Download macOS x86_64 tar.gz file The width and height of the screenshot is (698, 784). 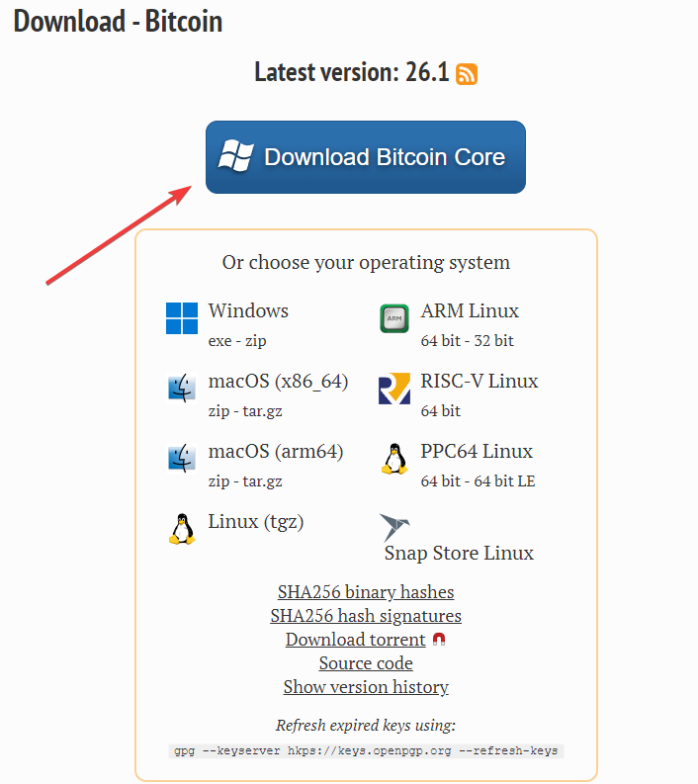[263, 411]
